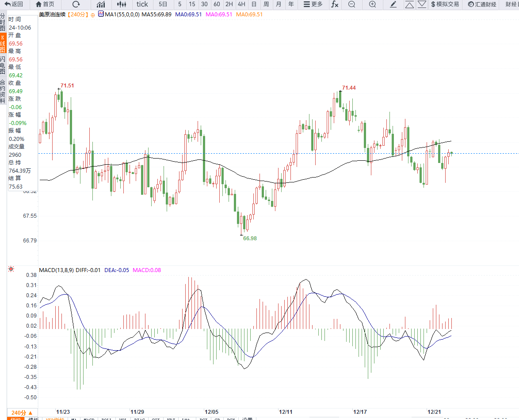519x420 pixels.
Task: Open MA1 indicator settings icon
Action: [101, 14]
